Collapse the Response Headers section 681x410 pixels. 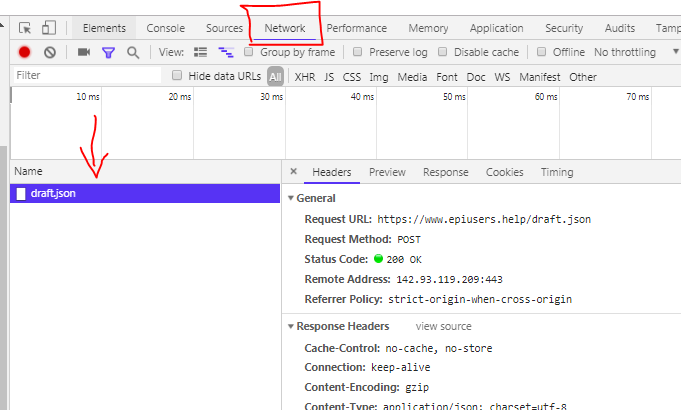[291, 326]
